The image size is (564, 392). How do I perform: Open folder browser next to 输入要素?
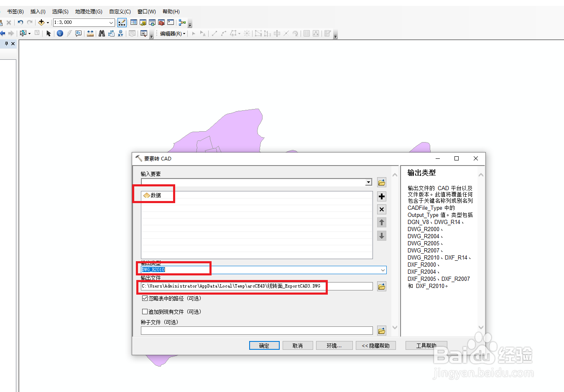(381, 182)
